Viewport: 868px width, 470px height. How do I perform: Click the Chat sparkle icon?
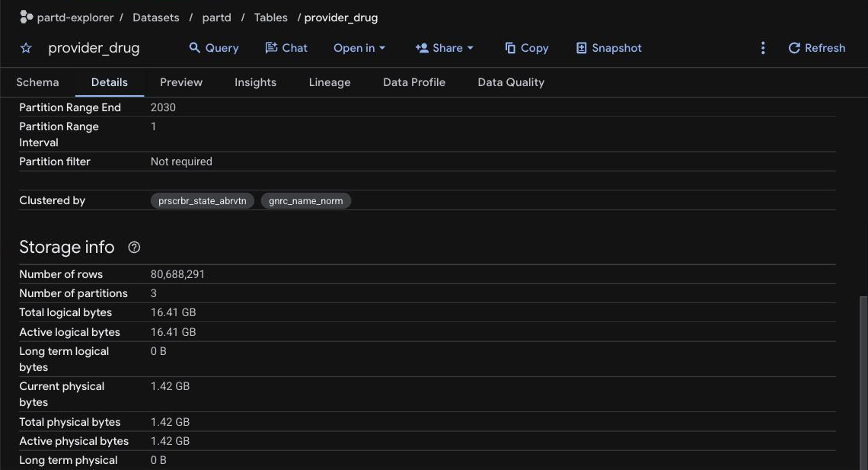tap(271, 47)
